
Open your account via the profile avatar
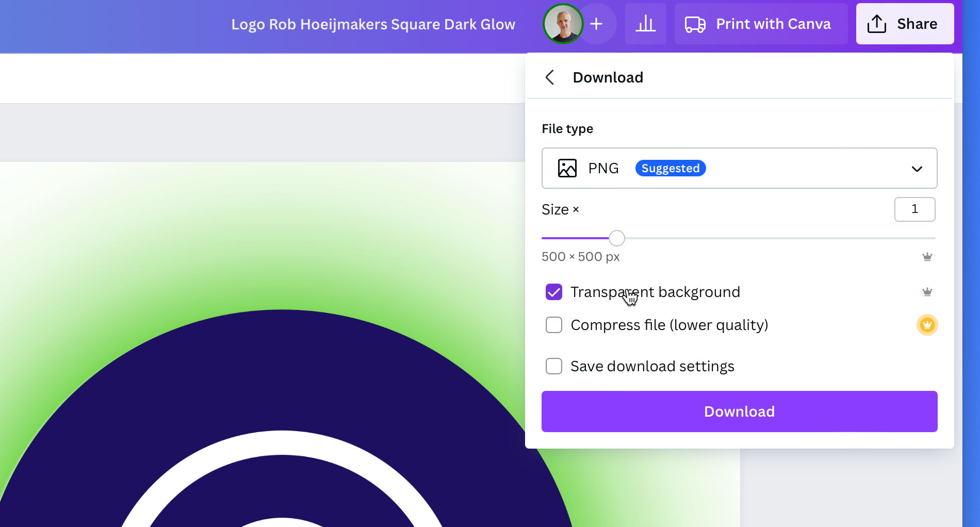pos(563,24)
